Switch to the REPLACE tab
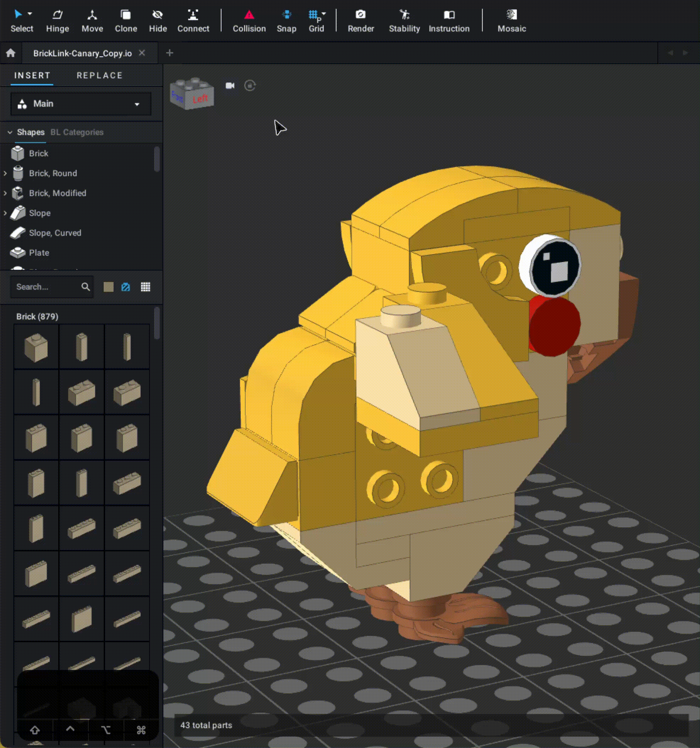 (99, 76)
